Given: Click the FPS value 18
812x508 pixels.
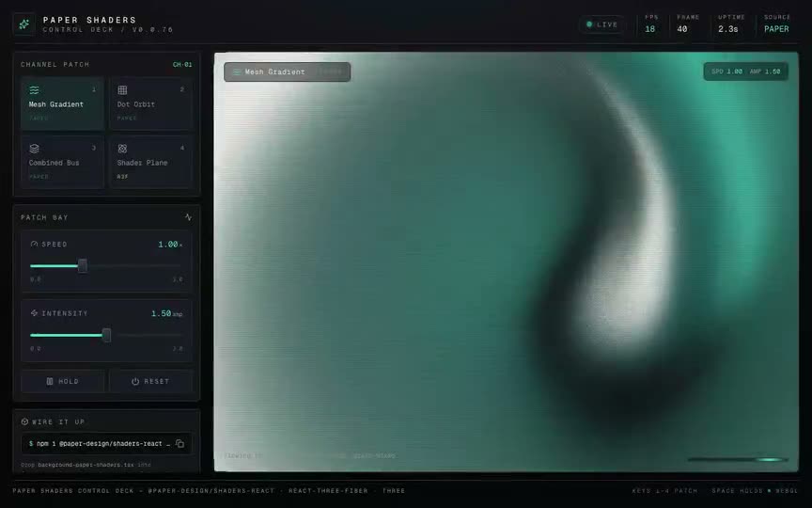Looking at the screenshot, I should coord(650,29).
